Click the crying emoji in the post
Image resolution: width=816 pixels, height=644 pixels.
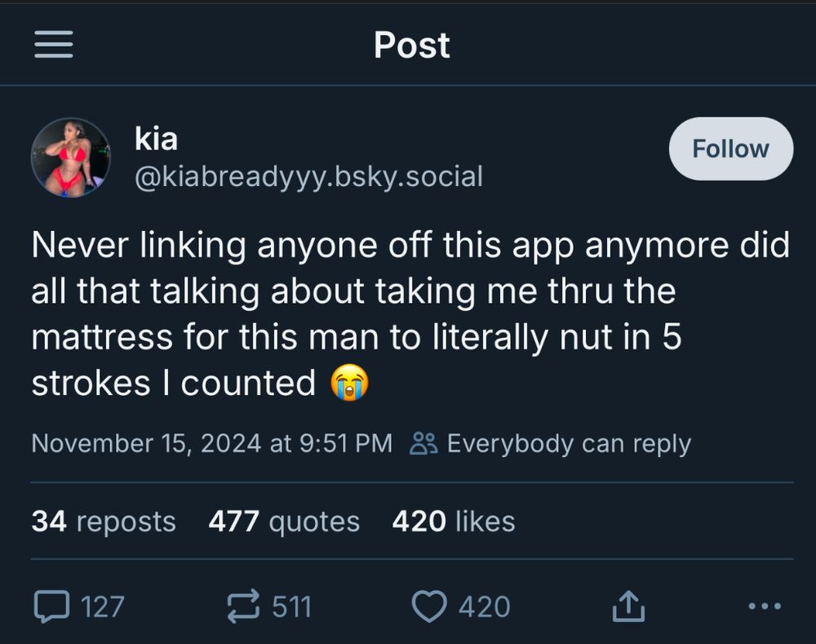click(349, 383)
